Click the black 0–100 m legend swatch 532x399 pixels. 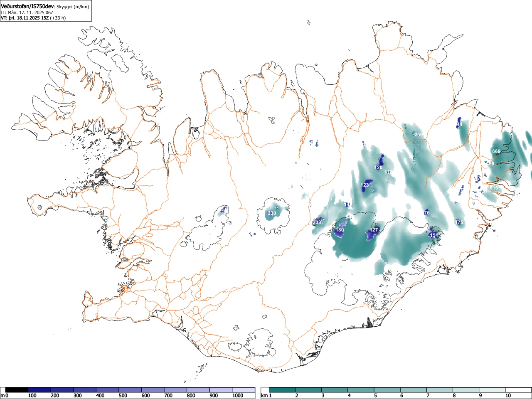[17, 390]
